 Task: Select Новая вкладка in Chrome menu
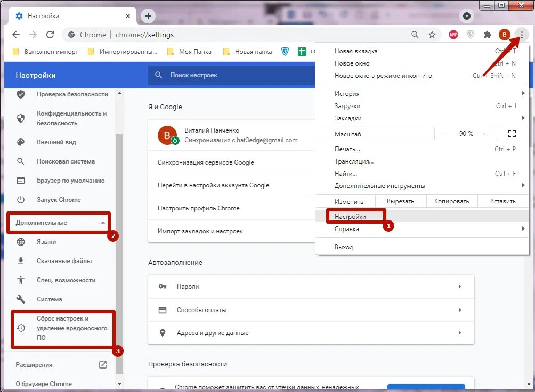(x=421, y=51)
